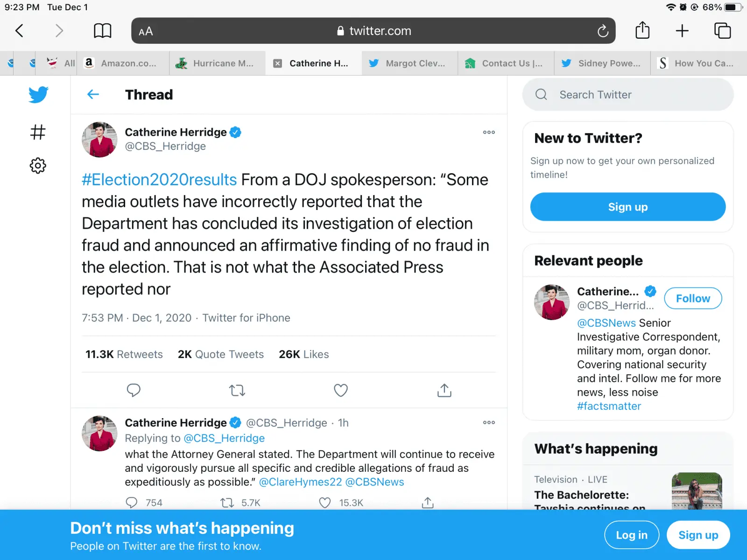Image resolution: width=747 pixels, height=560 pixels.
Task: Open Safari bookmarks book icon
Action: tap(102, 31)
